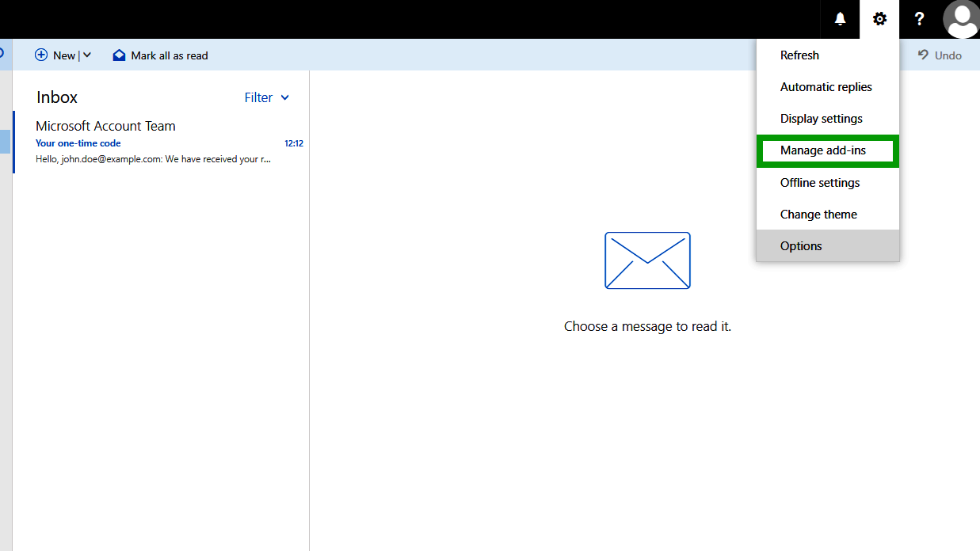Click the Mark all as read icon

click(x=119, y=55)
